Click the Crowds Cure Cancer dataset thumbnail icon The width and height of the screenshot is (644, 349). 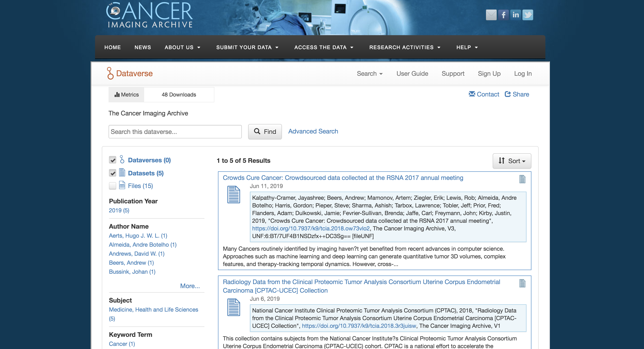pos(234,195)
